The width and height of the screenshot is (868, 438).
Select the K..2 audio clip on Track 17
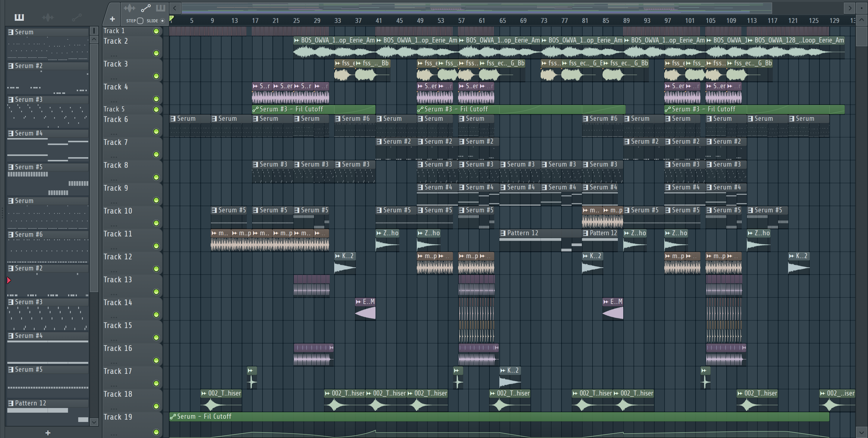(x=510, y=378)
